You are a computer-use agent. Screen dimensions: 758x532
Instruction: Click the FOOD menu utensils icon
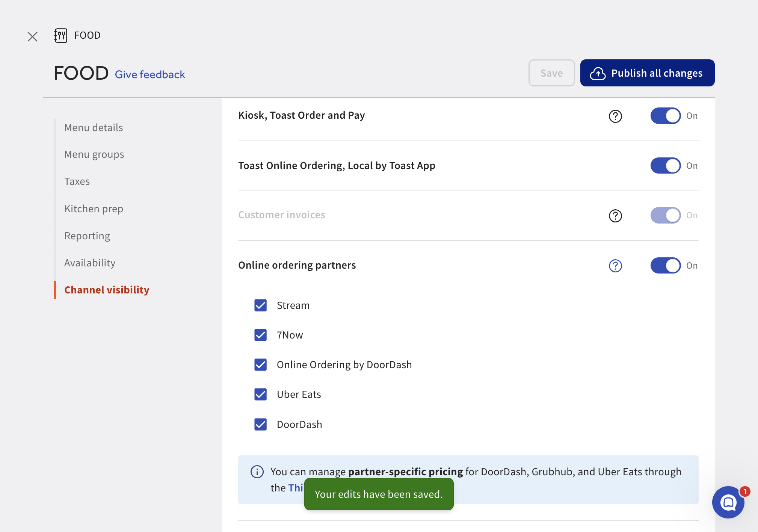coord(61,35)
